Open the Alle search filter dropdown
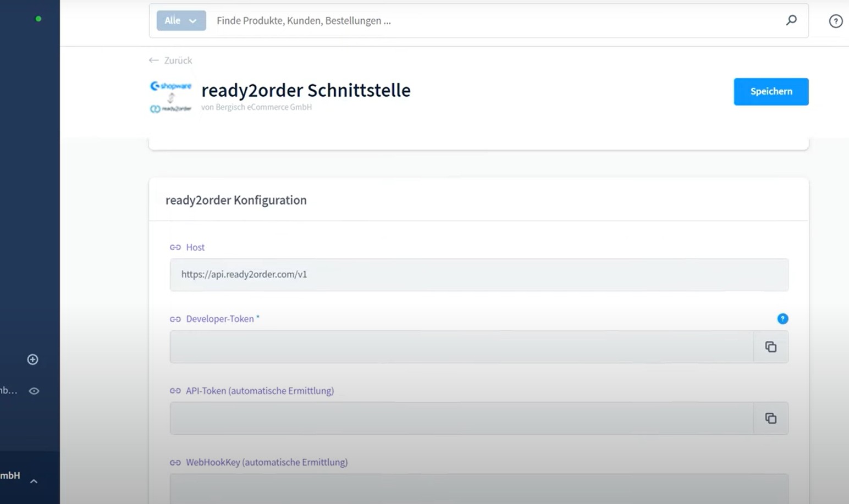This screenshot has height=504, width=849. [181, 21]
